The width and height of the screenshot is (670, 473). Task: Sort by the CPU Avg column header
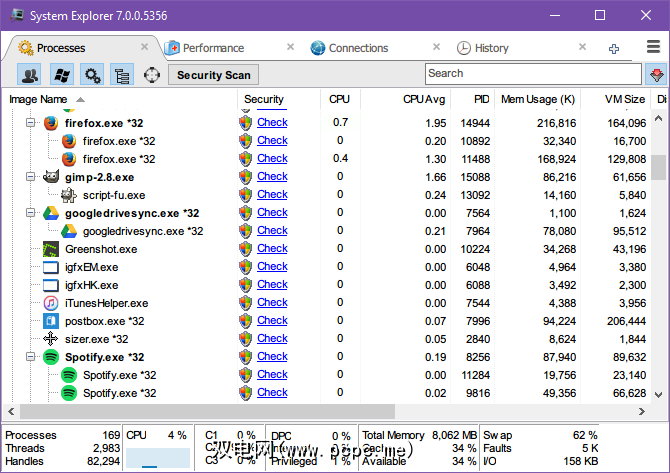[424, 99]
